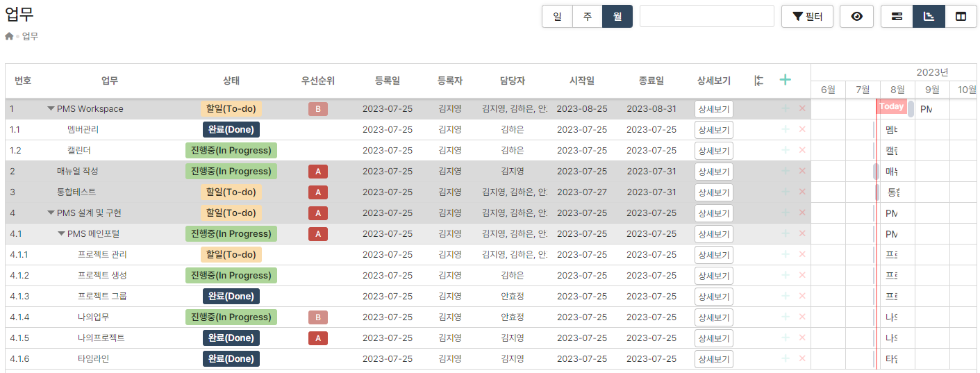
Task: Select the 주 (week) view scale
Action: click(588, 16)
